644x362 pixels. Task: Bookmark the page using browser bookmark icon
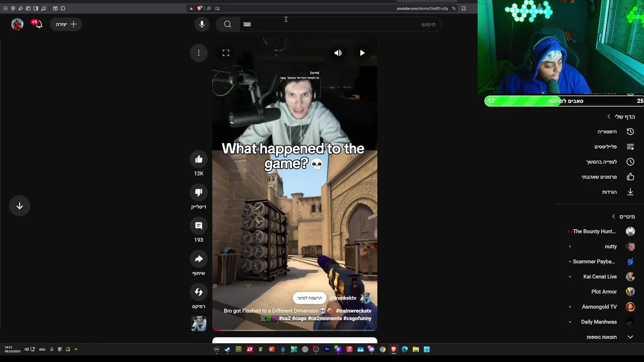point(463,8)
